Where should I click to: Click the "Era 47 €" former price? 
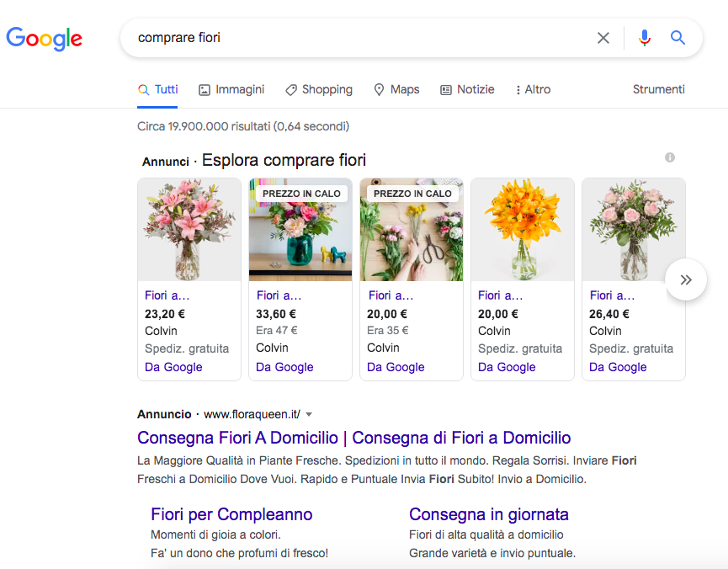pyautogui.click(x=277, y=330)
